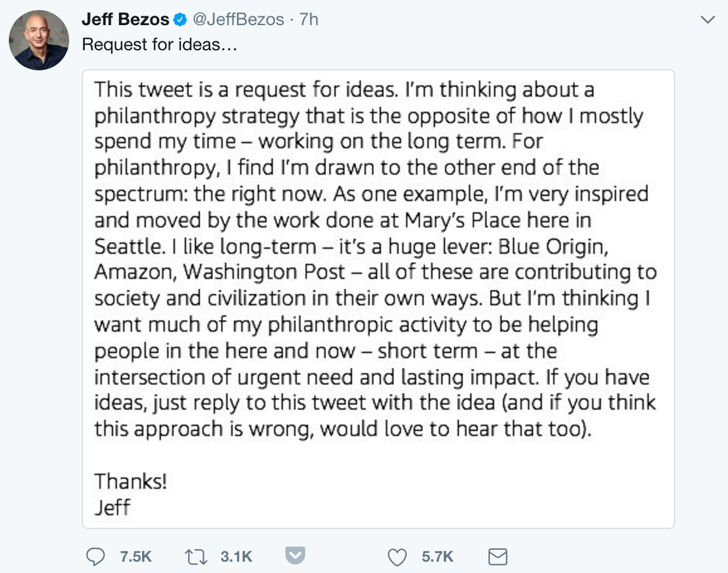728x573 pixels.
Task: Click the 7h timestamp
Action: [309, 20]
